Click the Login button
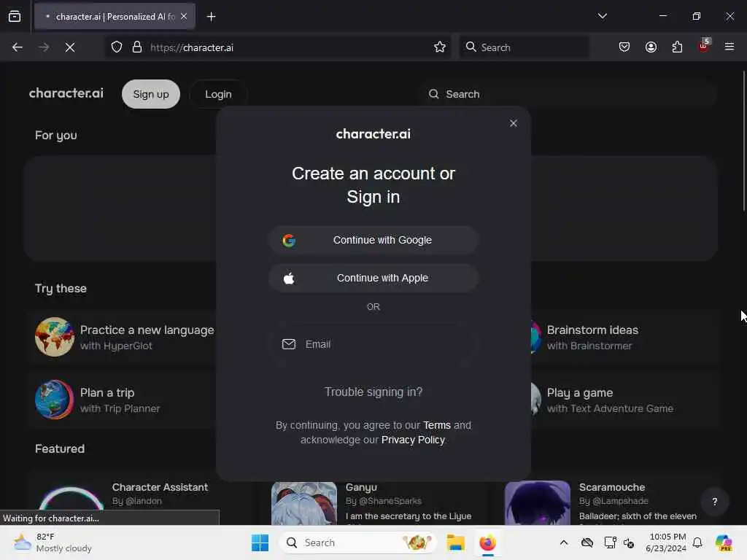The image size is (747, 560). [218, 94]
